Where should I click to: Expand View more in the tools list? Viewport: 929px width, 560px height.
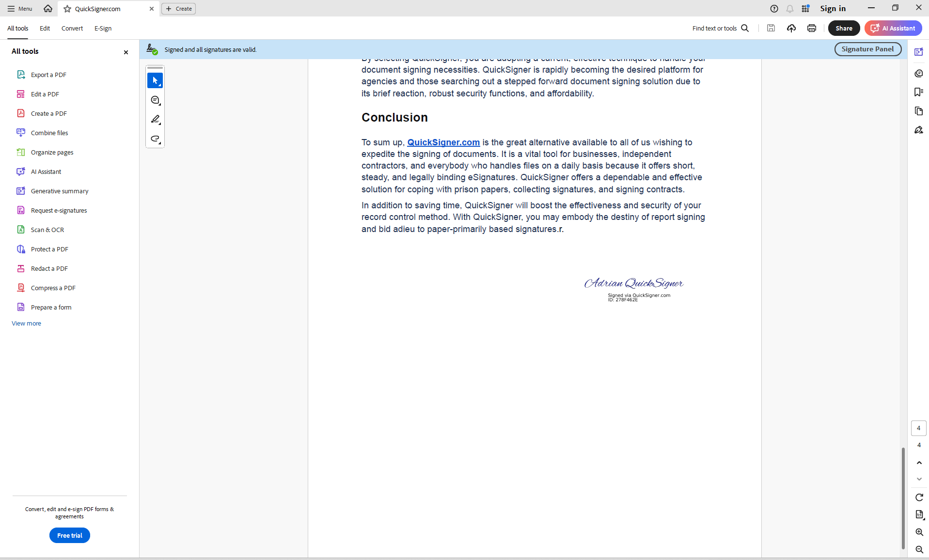coord(26,323)
